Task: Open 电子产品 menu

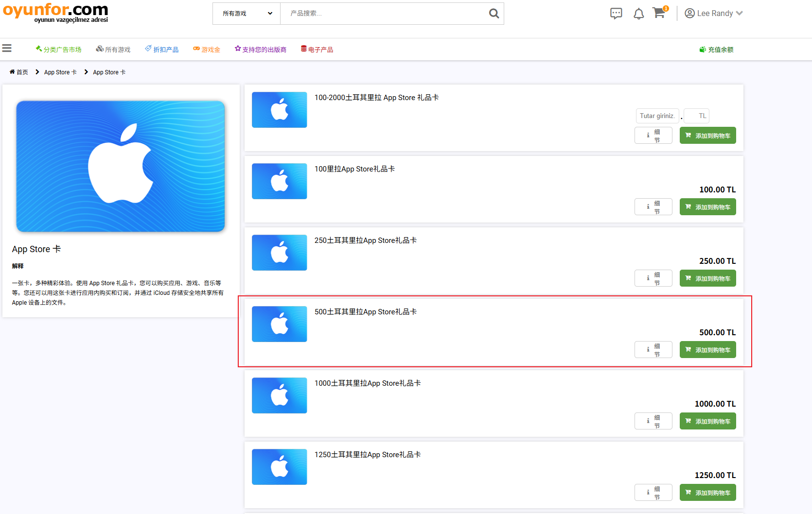Action: [x=317, y=50]
